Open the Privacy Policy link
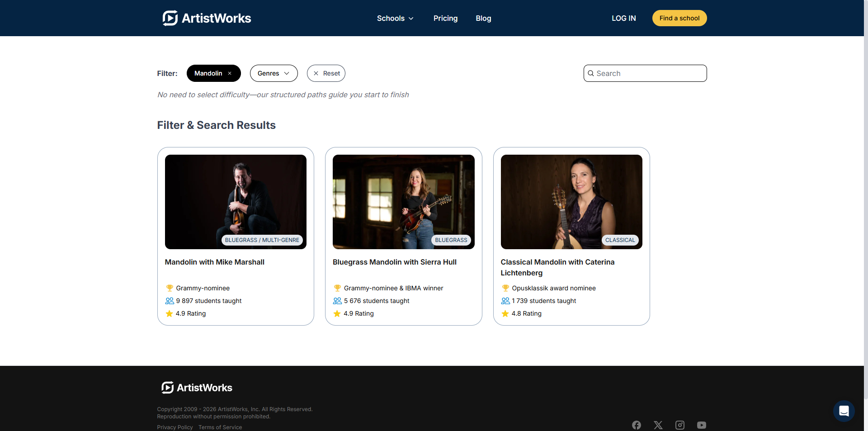868x431 pixels. [x=175, y=427]
